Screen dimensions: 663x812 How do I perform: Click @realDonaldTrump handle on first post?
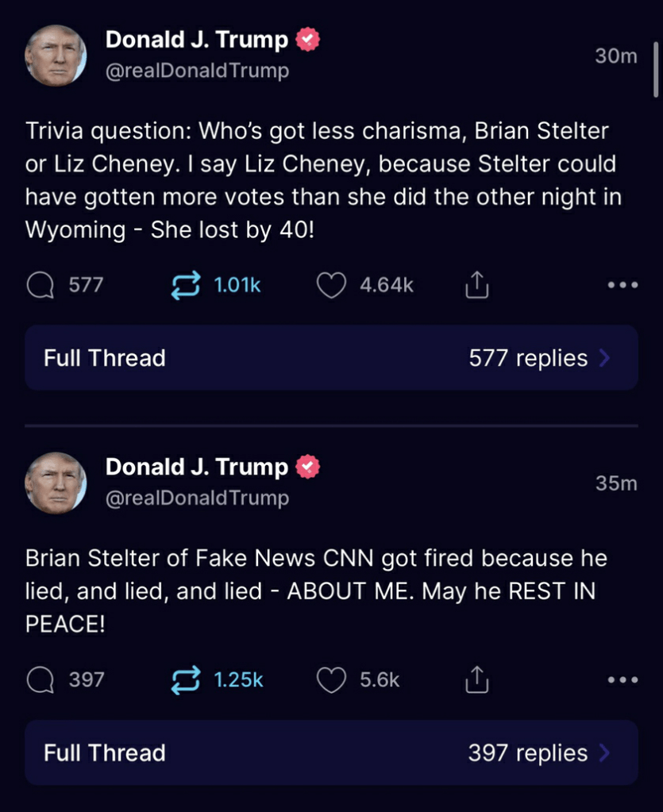pos(197,71)
